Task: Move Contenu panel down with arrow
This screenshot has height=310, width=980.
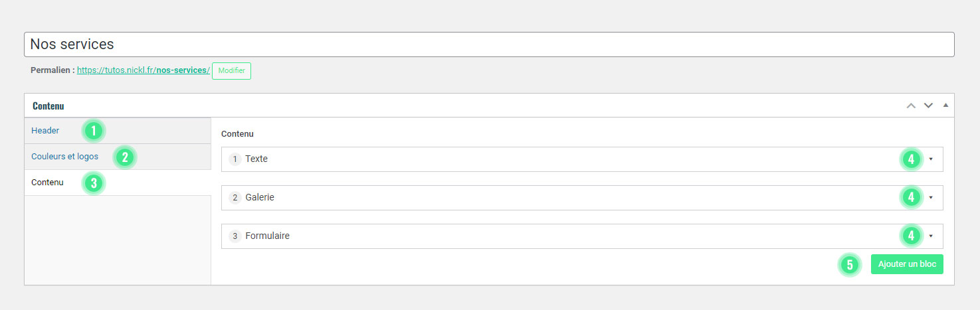Action: point(928,106)
